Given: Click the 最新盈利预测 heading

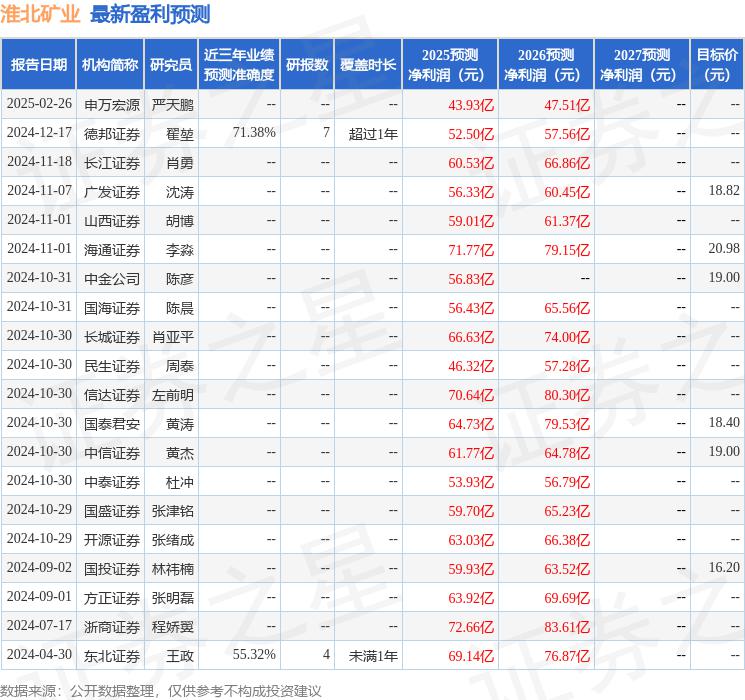Looking at the screenshot, I should point(150,15).
